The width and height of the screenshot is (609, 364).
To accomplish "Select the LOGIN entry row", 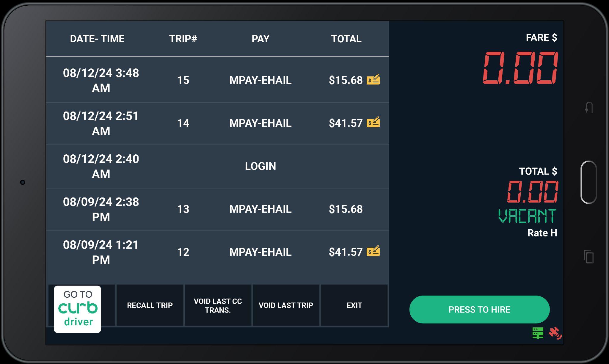I will [x=217, y=166].
